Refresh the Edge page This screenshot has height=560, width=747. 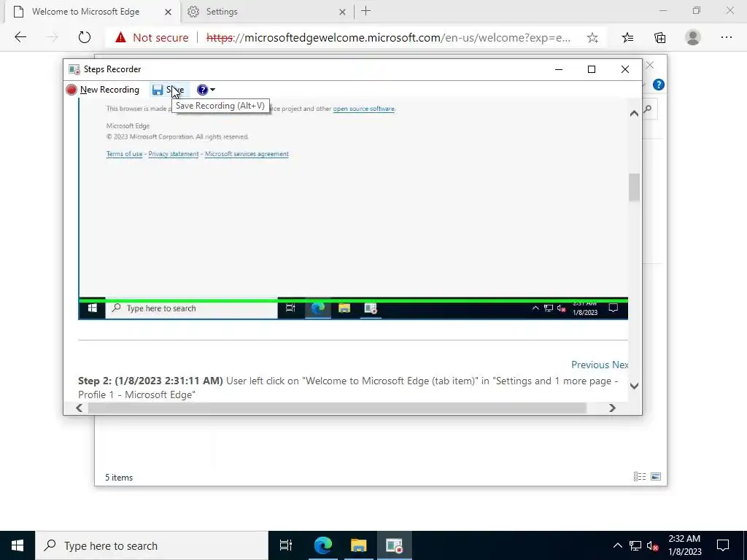pos(85,37)
